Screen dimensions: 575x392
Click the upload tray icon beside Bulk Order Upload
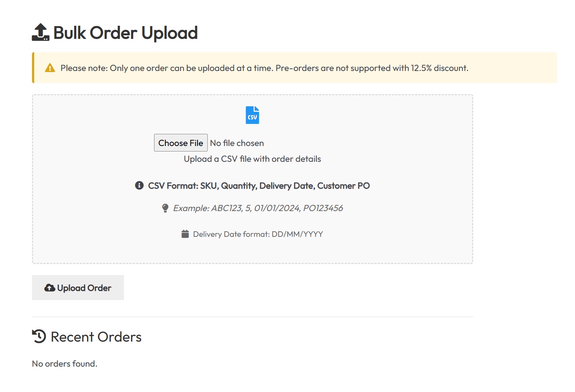(40, 32)
